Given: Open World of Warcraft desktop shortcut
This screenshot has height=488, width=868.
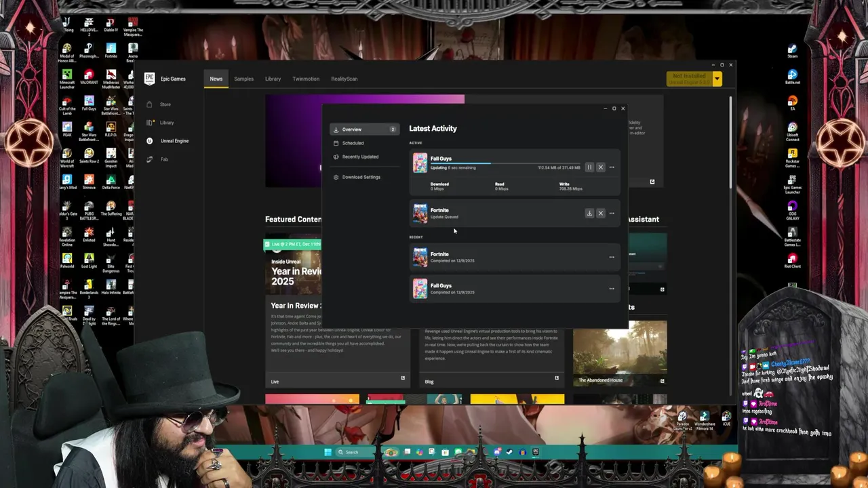Looking at the screenshot, I should click(66, 157).
